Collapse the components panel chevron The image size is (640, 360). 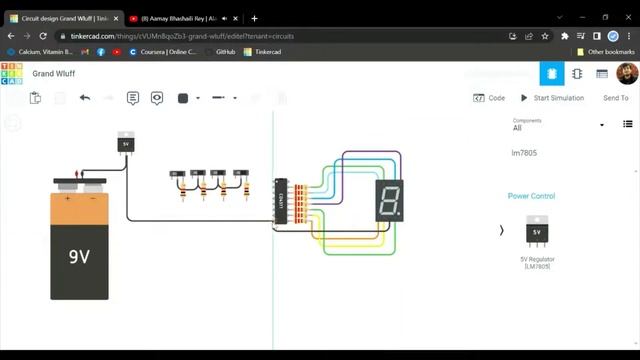[x=502, y=231]
